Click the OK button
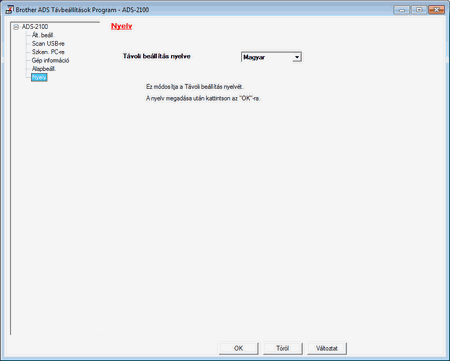The height and width of the screenshot is (361, 450). (239, 348)
